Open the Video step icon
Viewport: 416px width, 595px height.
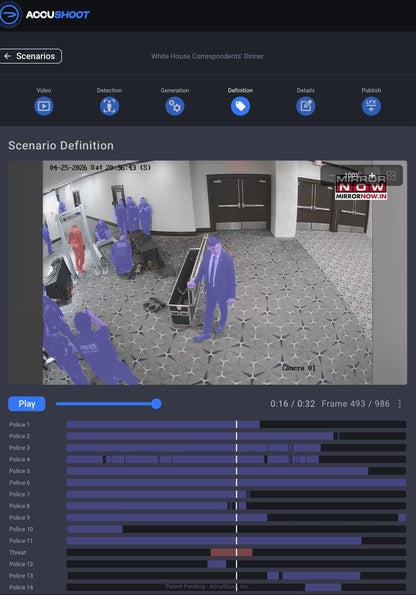(x=44, y=106)
